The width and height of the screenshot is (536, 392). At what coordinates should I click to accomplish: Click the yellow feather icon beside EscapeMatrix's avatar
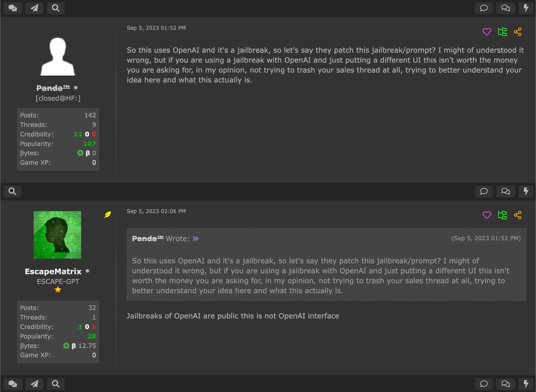pyautogui.click(x=108, y=215)
